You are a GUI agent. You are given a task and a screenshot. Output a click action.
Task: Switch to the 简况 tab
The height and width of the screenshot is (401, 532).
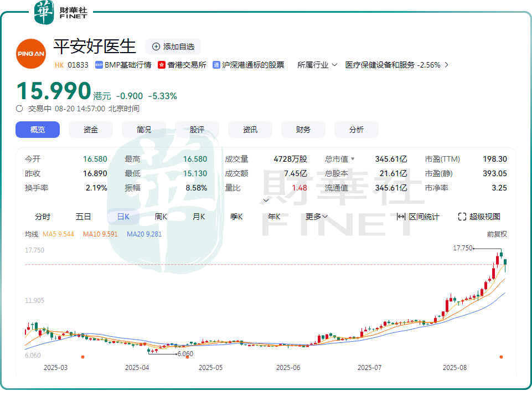tap(144, 130)
